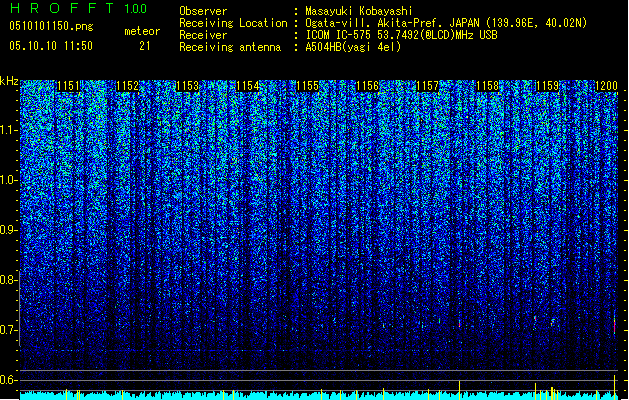
Task: Click the 0.8 kHz axis label
Action: click(9, 280)
